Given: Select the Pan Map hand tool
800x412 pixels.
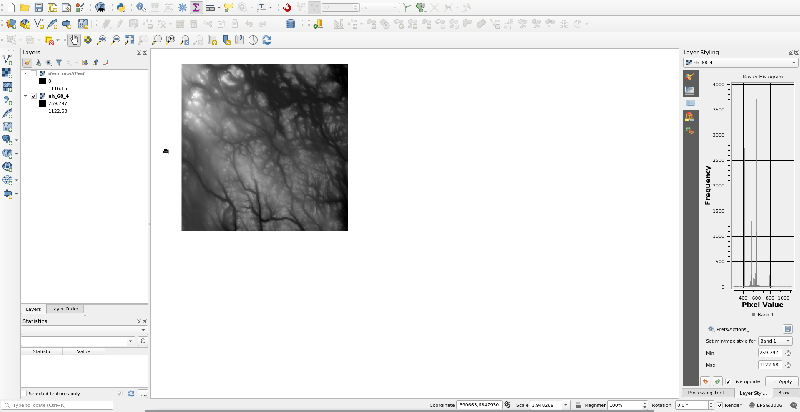Looking at the screenshot, I should tap(74, 40).
